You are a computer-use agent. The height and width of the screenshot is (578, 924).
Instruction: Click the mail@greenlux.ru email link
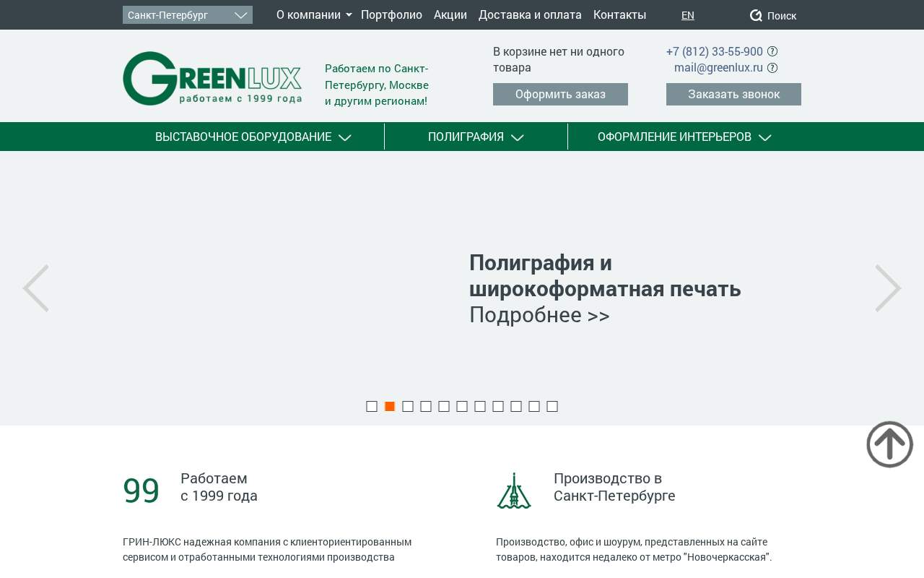tap(718, 68)
